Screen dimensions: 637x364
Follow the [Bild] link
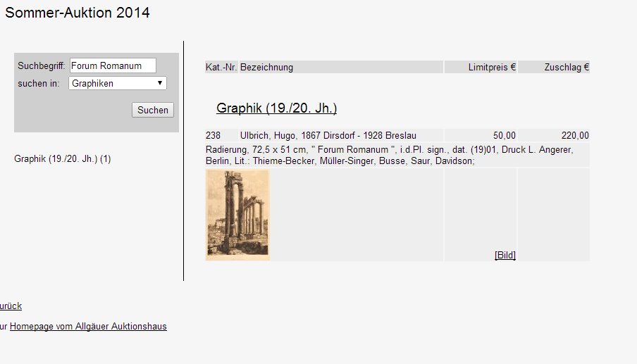tap(505, 255)
